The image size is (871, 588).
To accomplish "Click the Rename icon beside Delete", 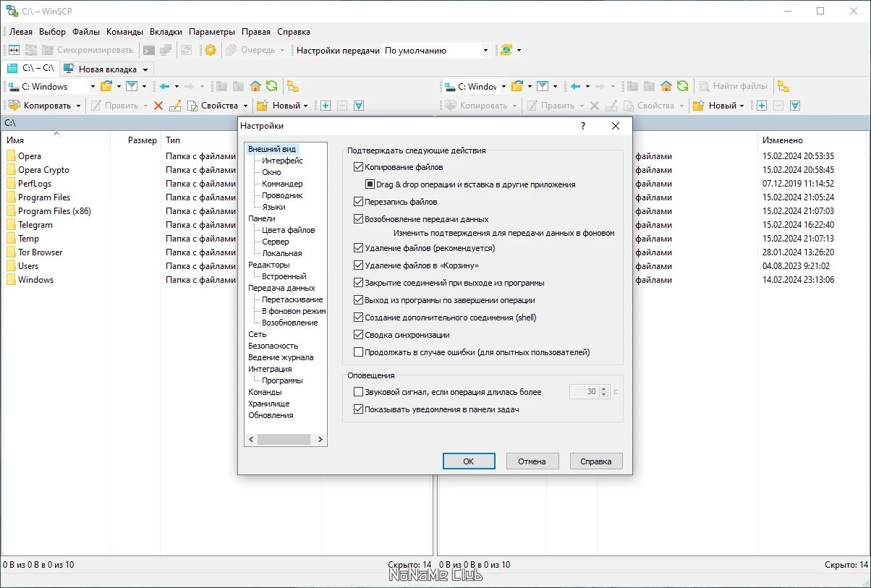I will click(x=174, y=106).
